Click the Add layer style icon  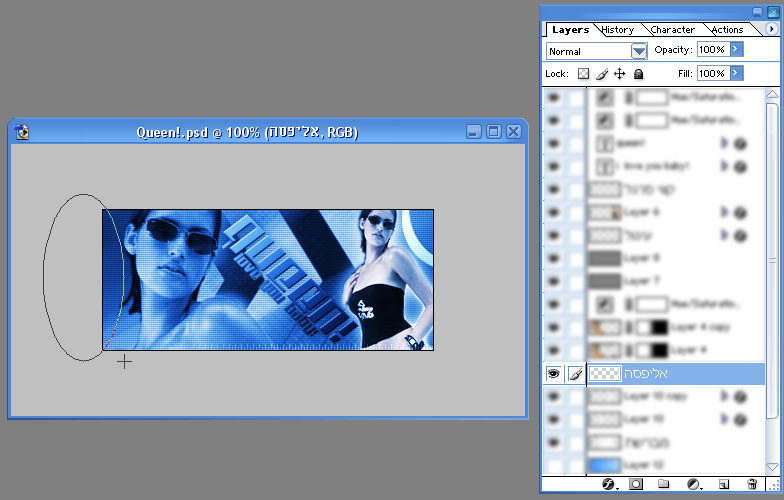[606, 485]
